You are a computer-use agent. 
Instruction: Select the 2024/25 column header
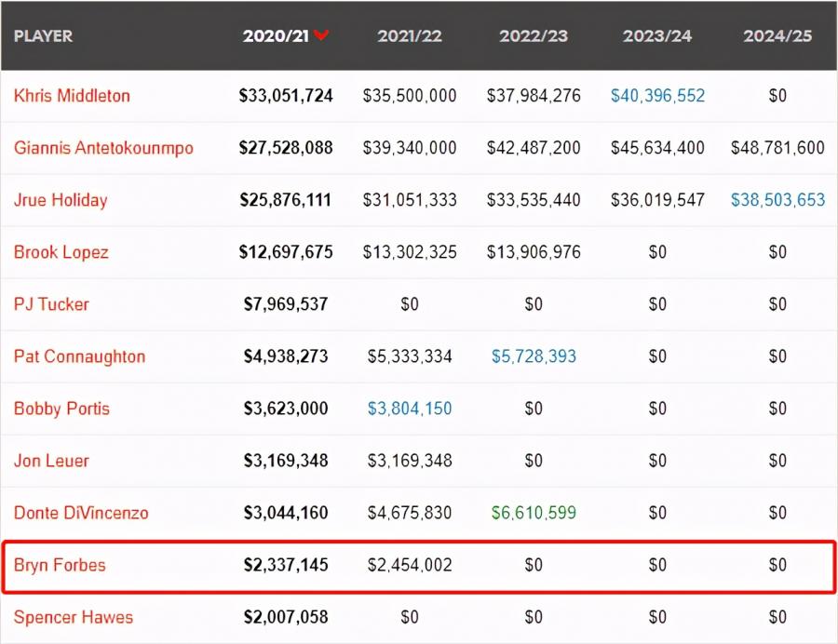click(777, 36)
